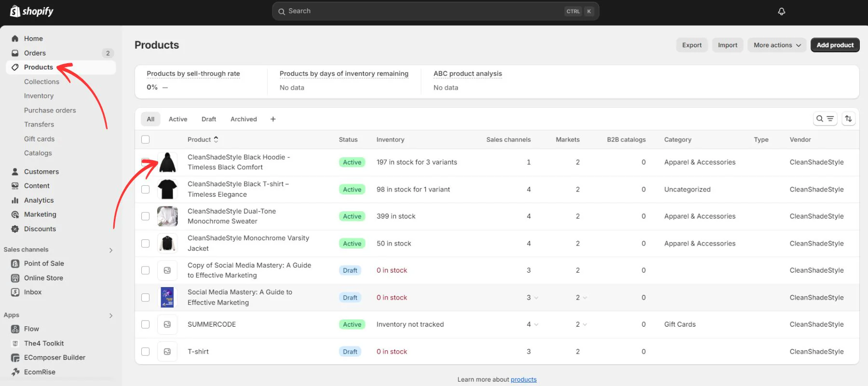Image resolution: width=868 pixels, height=386 pixels.
Task: Check Copy of Social Media Mastery row
Action: [145, 271]
